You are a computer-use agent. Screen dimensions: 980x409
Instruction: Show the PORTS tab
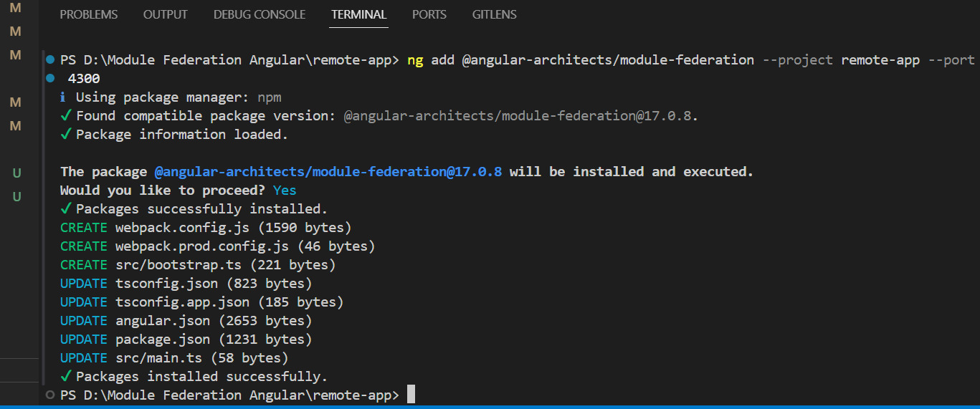(x=429, y=14)
